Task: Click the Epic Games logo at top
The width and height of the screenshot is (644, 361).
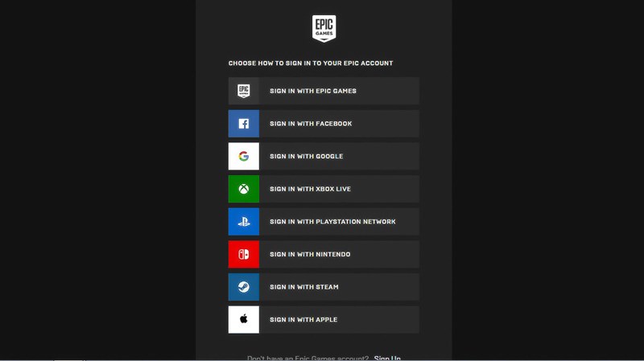Action: tap(324, 29)
